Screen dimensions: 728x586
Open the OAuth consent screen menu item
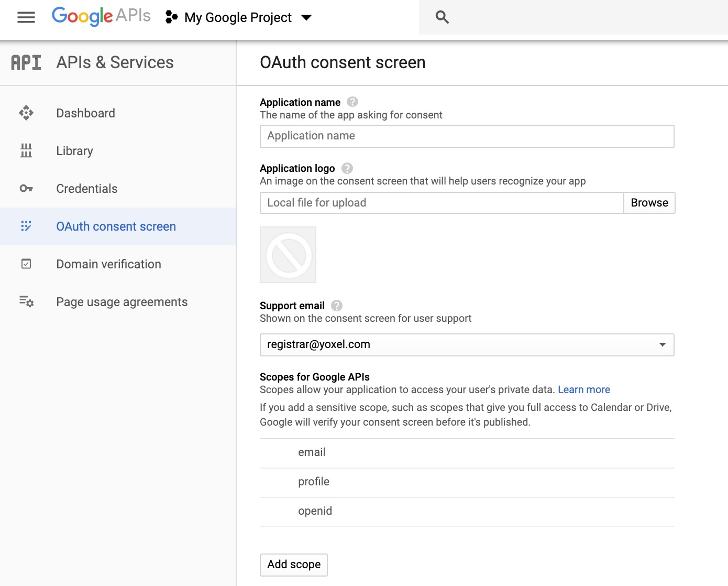coord(116,226)
